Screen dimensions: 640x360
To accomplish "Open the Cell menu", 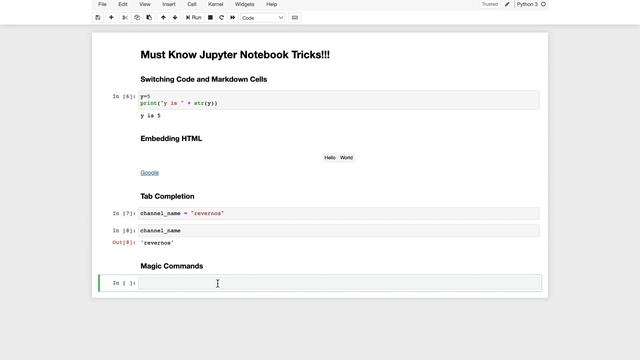I will (192, 4).
